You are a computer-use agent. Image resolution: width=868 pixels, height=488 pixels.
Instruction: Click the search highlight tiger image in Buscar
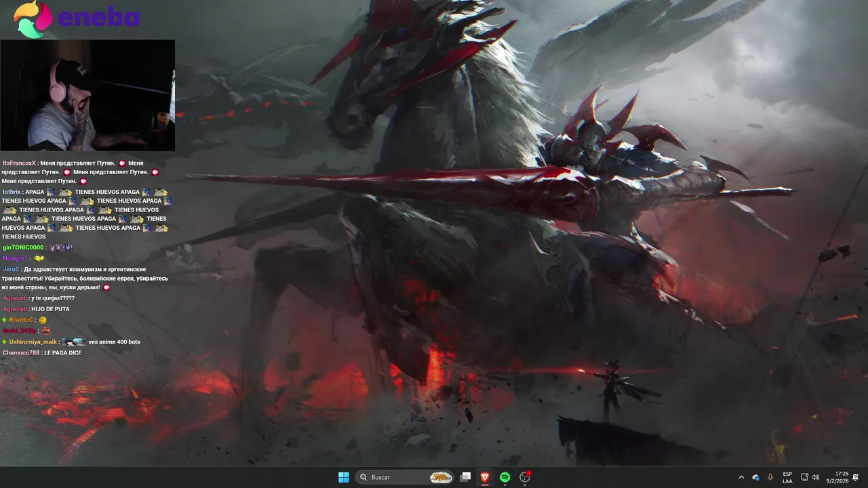[441, 477]
